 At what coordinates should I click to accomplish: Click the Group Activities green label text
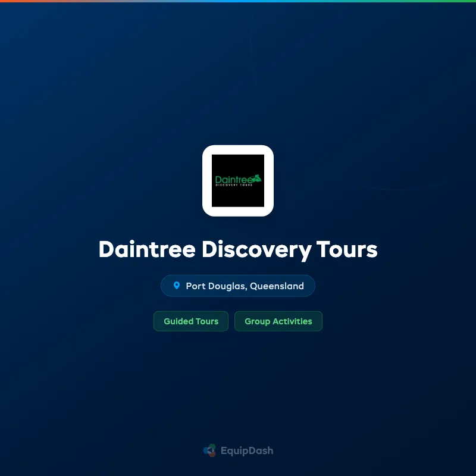pyautogui.click(x=278, y=321)
